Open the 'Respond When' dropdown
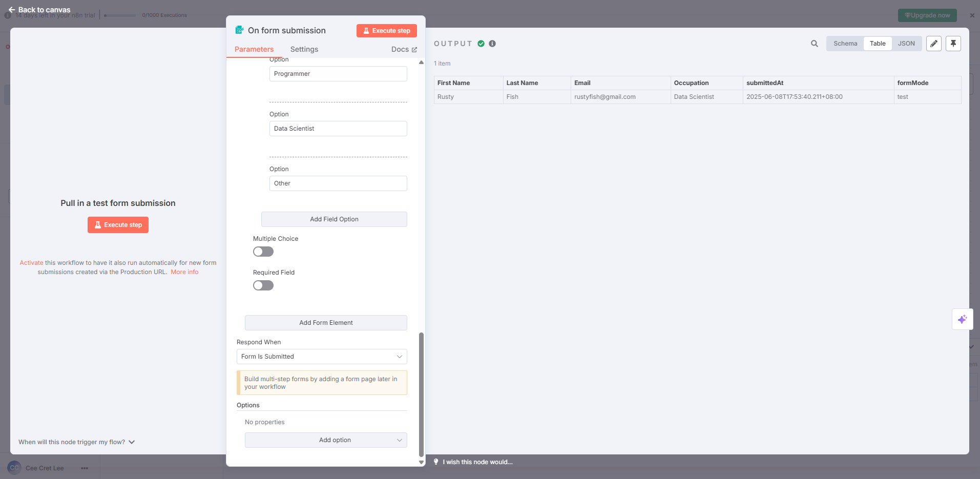The width and height of the screenshot is (980, 479). [x=321, y=357]
